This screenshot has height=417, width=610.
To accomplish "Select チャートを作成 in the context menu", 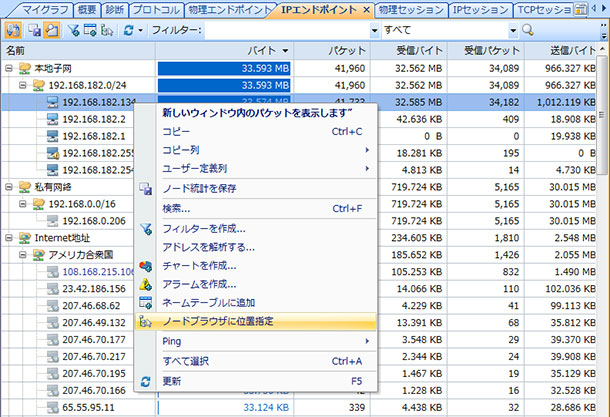I will coord(198,265).
